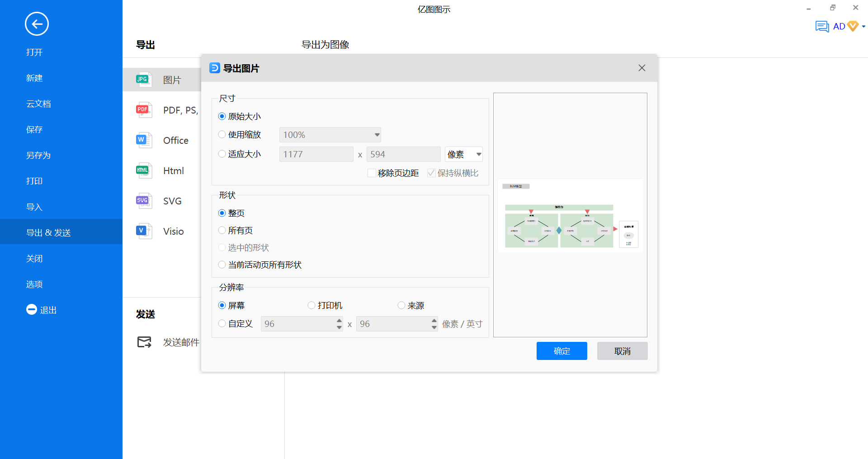The image size is (868, 459).
Task: Select the 来源 resolution radio button
Action: point(401,305)
